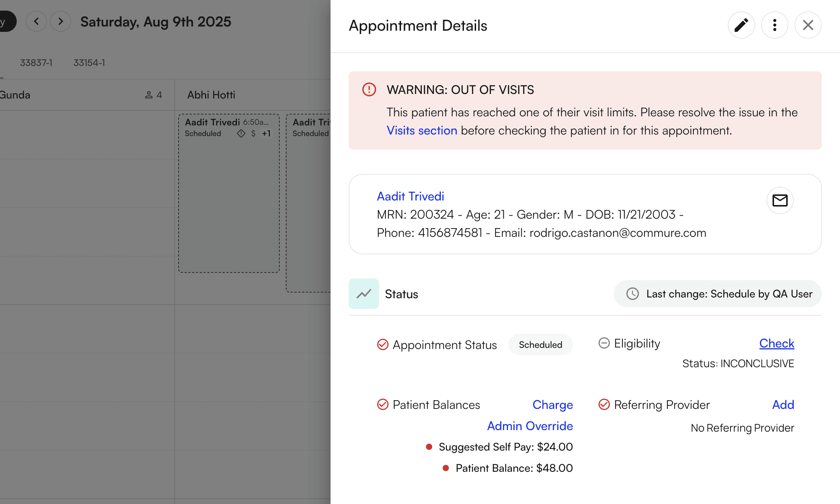Viewport: 840px width, 504px height.
Task: Click the Referring Provider check circle icon
Action: 604,404
